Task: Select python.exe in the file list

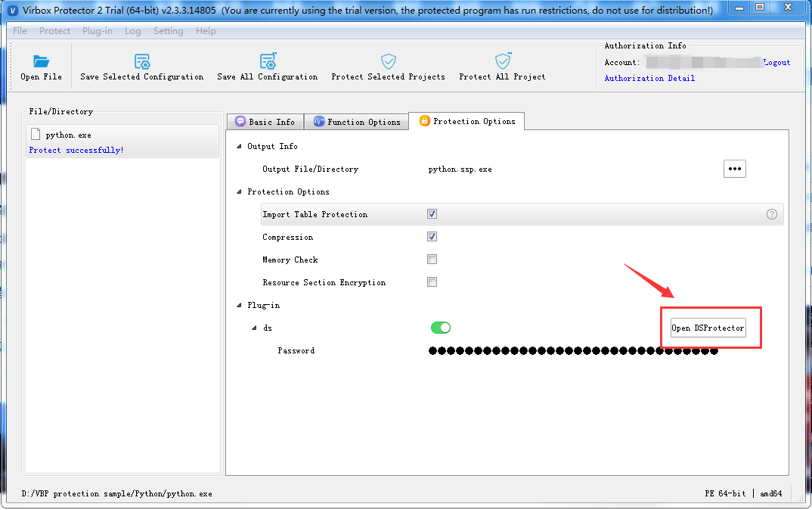Action: (122, 141)
